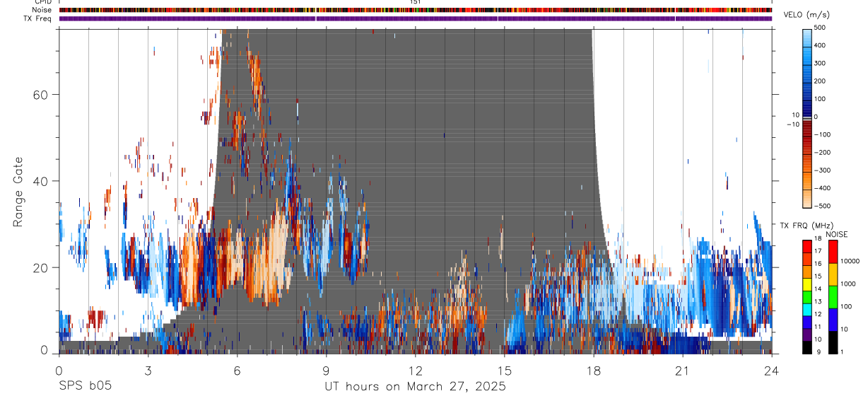Click the TX Freq row label above the plot

[38, 18]
